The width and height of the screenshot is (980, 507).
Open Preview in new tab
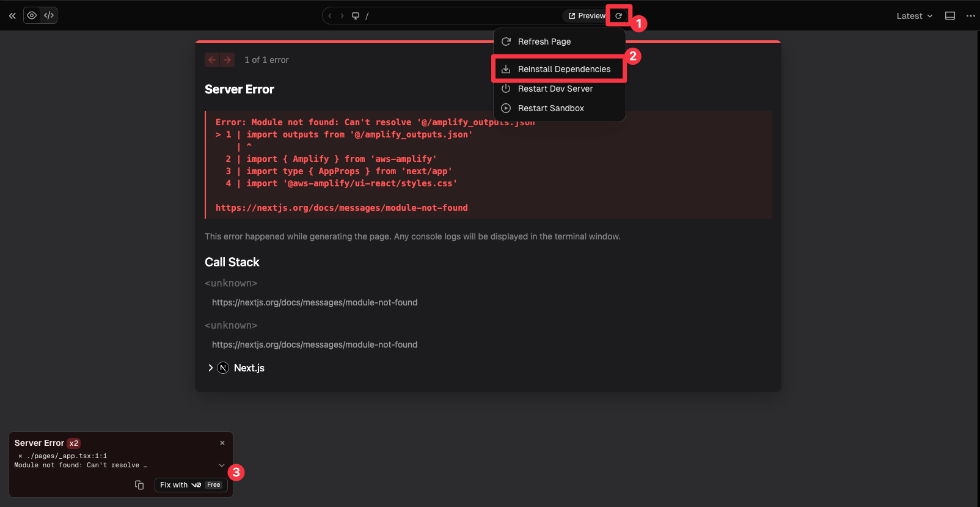click(x=586, y=16)
